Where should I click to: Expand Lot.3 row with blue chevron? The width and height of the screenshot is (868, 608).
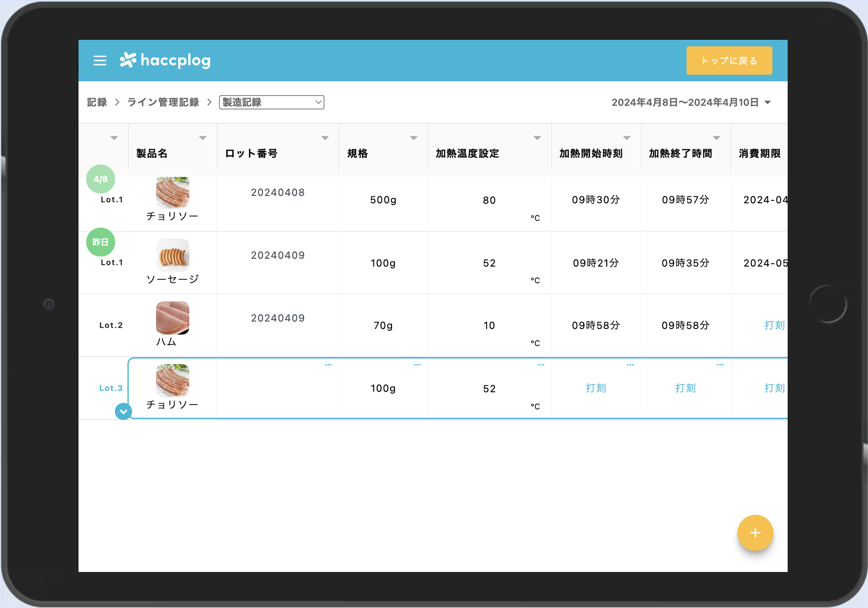(x=123, y=411)
